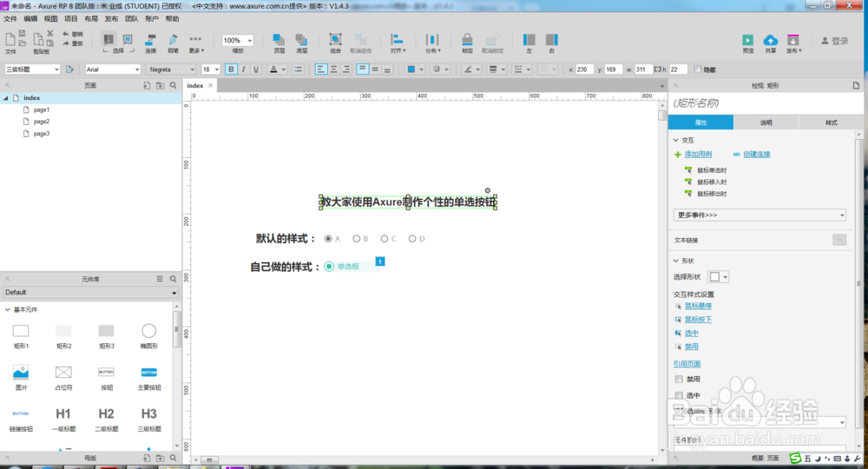Collapse the index page node
This screenshot has height=469, width=868.
[6, 98]
